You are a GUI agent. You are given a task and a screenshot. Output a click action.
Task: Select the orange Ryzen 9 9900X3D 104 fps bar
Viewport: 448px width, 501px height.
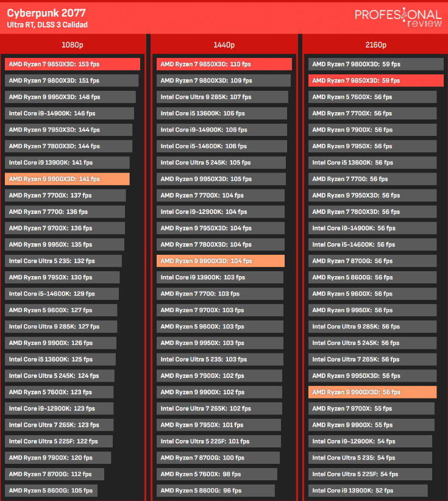221,261
